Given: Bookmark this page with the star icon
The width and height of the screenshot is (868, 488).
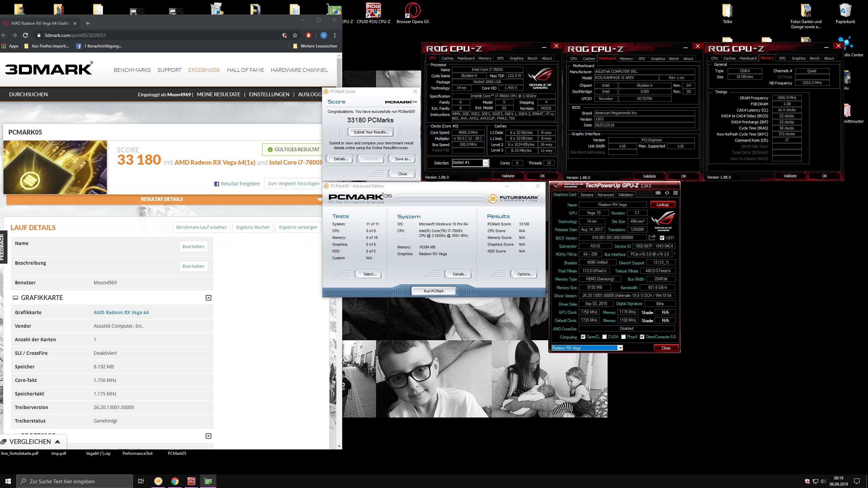Looking at the screenshot, I should coord(295,35).
